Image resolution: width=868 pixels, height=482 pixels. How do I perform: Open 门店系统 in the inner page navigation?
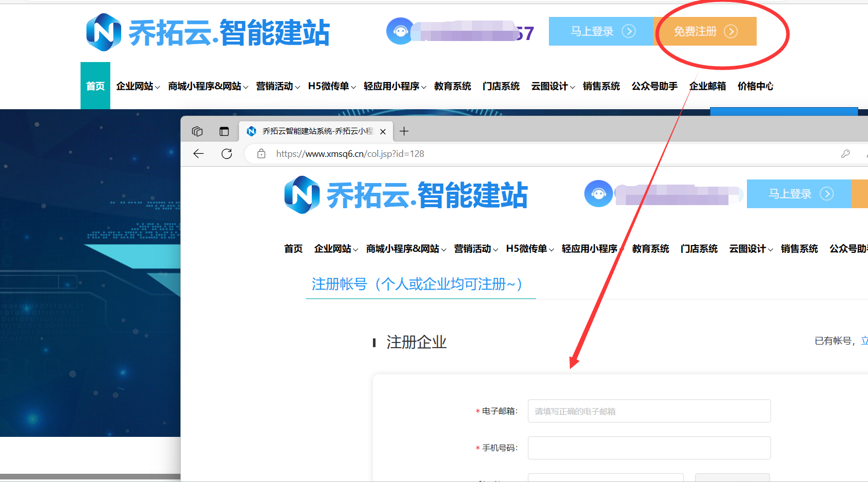699,249
